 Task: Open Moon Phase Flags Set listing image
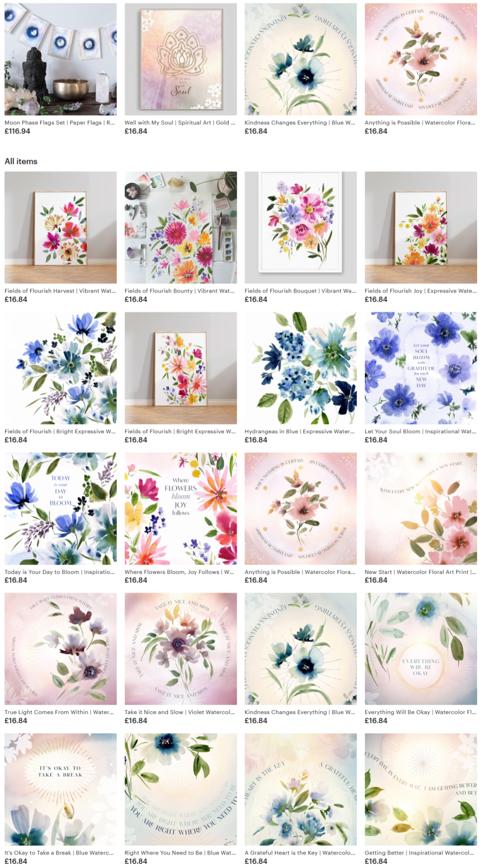61,59
